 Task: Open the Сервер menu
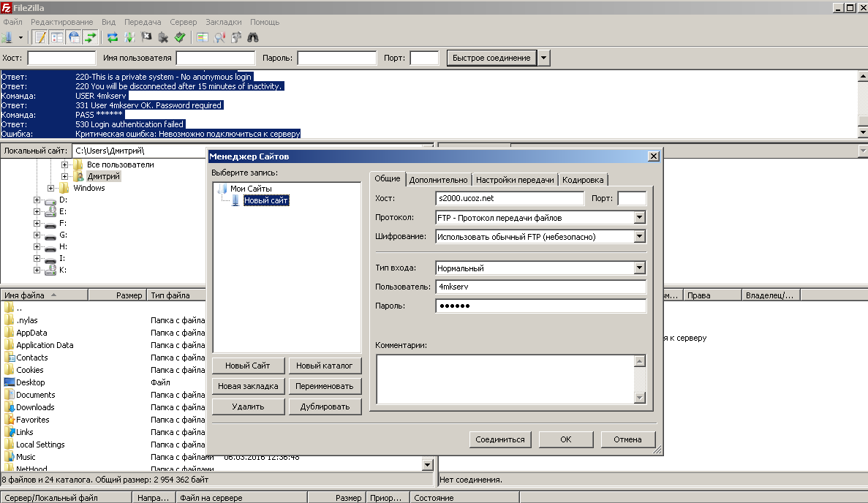pyautogui.click(x=184, y=22)
